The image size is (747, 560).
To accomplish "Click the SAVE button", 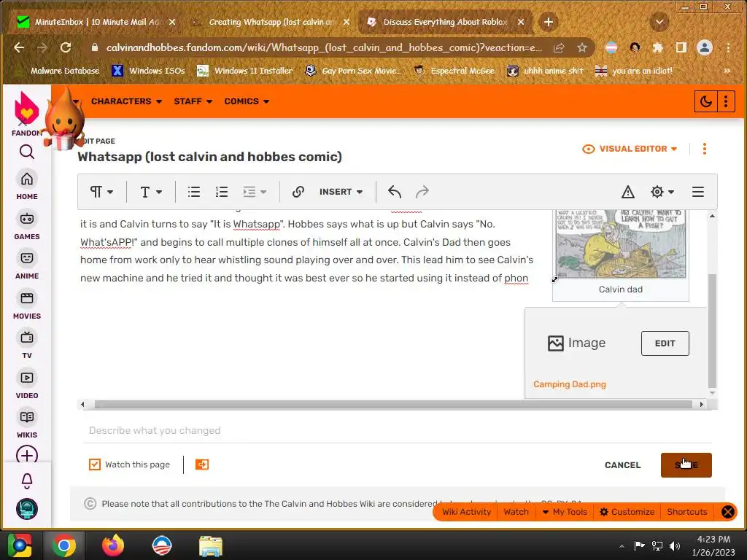I will click(x=686, y=465).
